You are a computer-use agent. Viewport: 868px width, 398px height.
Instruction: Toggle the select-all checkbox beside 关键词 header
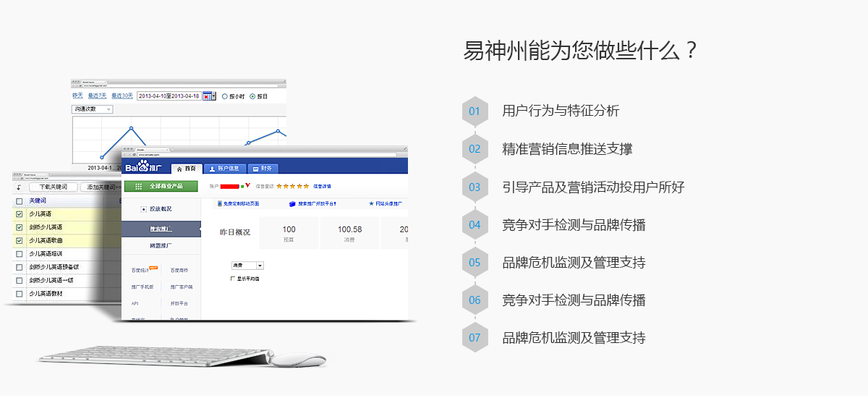pyautogui.click(x=20, y=200)
